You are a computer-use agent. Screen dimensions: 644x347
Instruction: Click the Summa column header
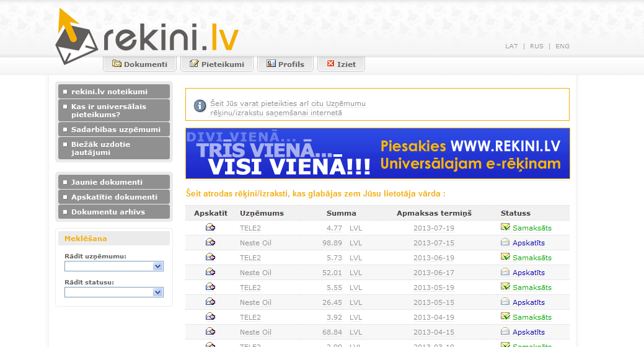tap(341, 213)
